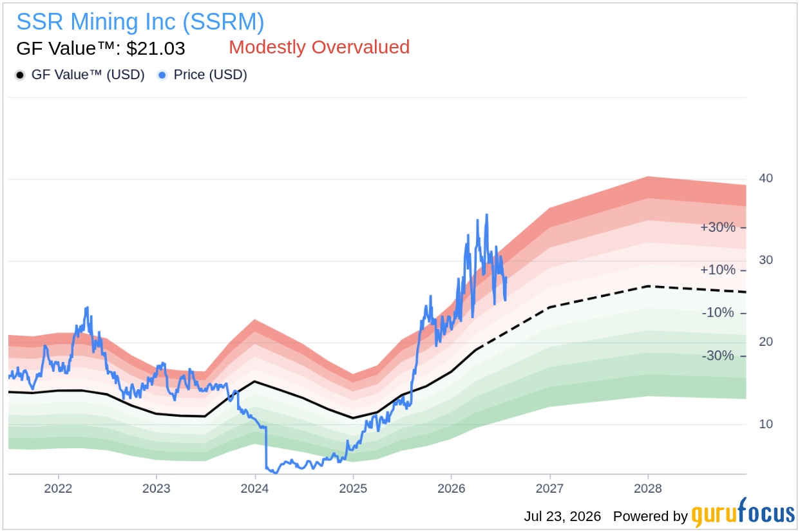Click the 2024 x-axis label
The height and width of the screenshot is (532, 800).
[255, 488]
